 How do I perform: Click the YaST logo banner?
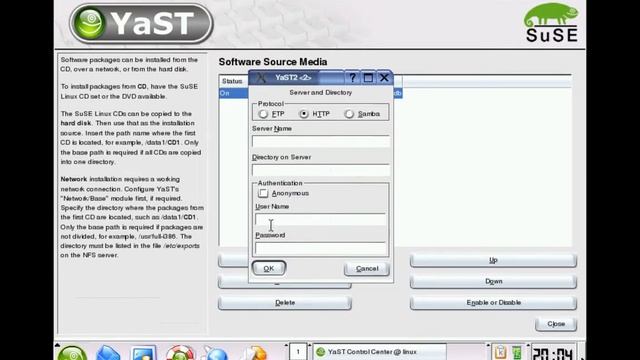[141, 23]
